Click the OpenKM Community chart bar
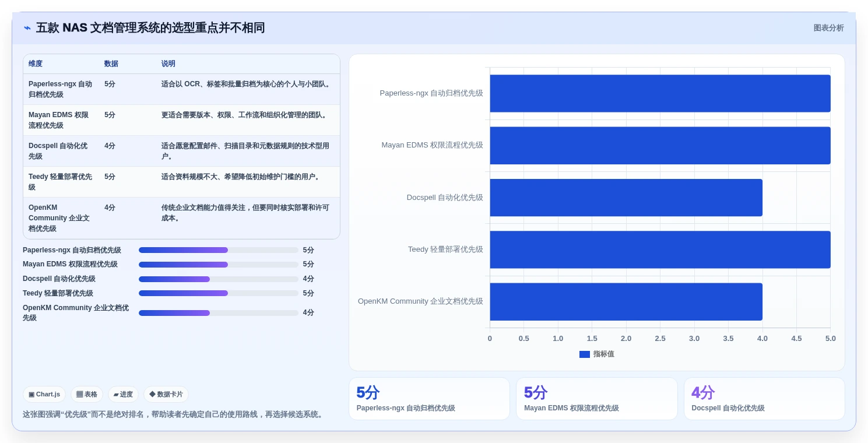The height and width of the screenshot is (443, 868). point(626,302)
